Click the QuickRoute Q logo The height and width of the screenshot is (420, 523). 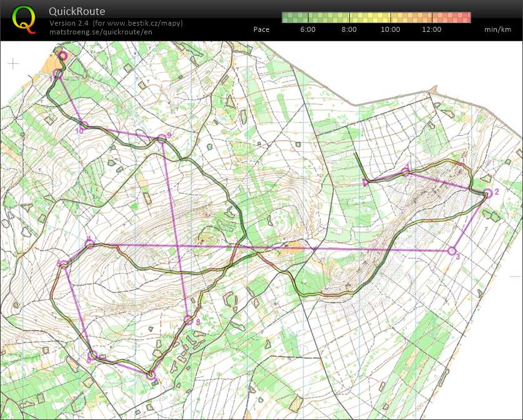tap(24, 19)
